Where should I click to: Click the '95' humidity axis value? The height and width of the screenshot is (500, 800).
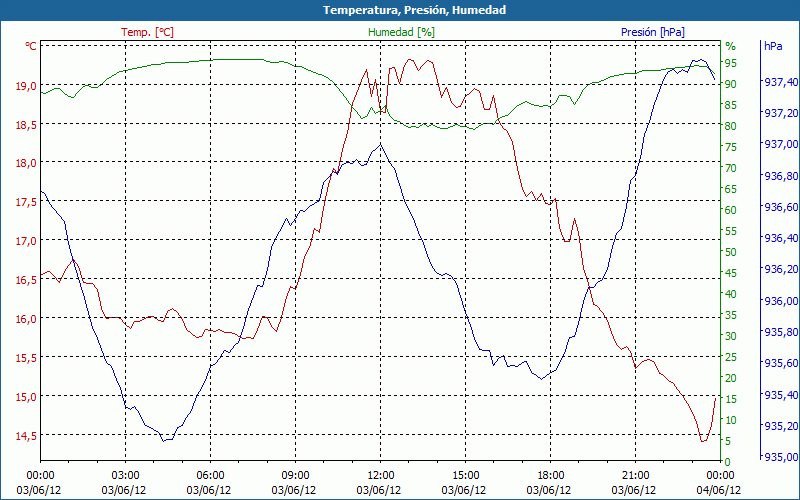tap(731, 63)
